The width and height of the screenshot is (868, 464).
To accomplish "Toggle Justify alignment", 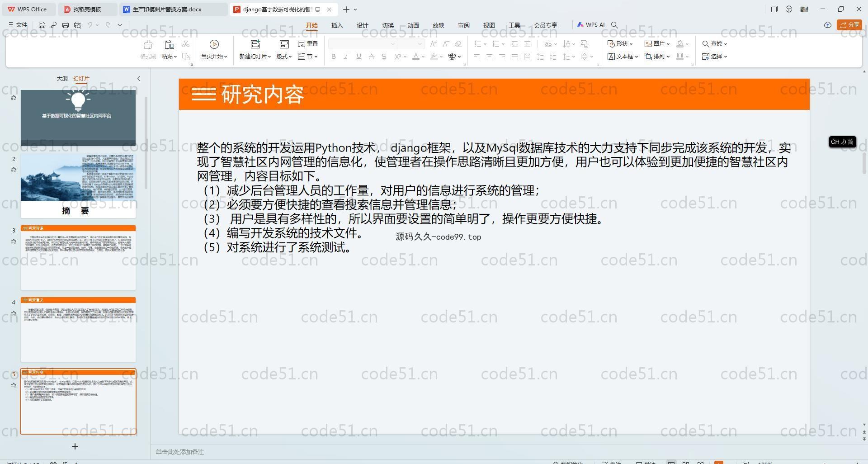I will pyautogui.click(x=514, y=57).
